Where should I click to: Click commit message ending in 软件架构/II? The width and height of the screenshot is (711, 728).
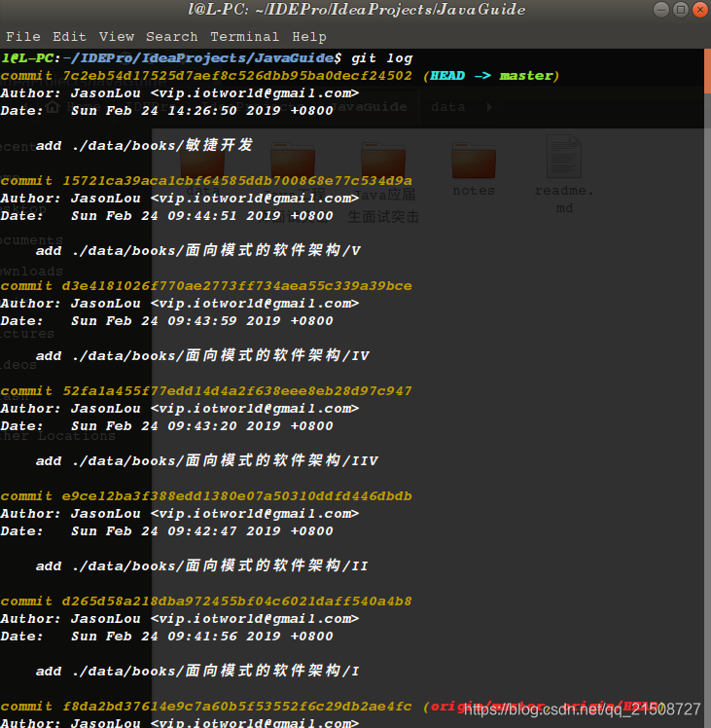coord(202,566)
